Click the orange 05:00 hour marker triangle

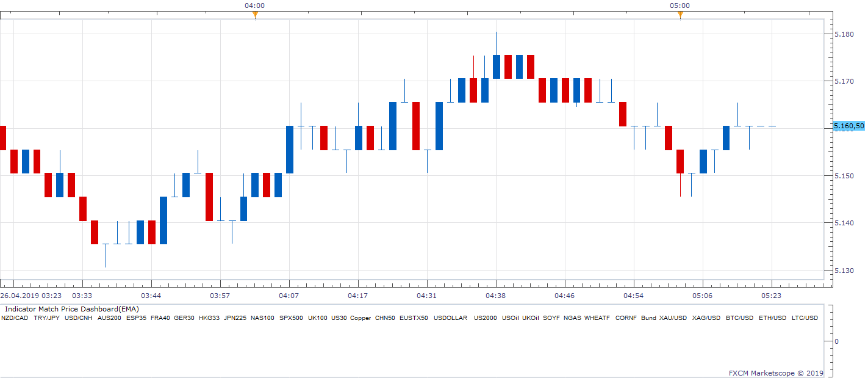680,15
